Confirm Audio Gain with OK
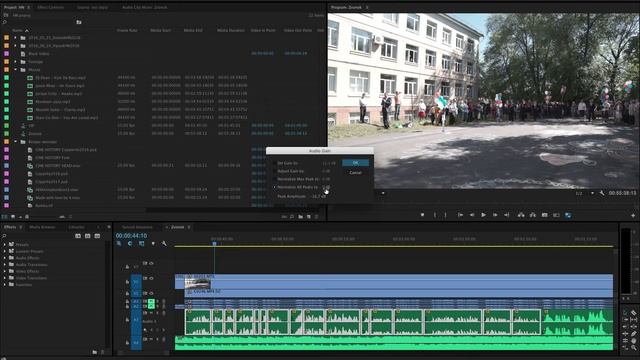This screenshot has height=360, width=640. point(355,162)
